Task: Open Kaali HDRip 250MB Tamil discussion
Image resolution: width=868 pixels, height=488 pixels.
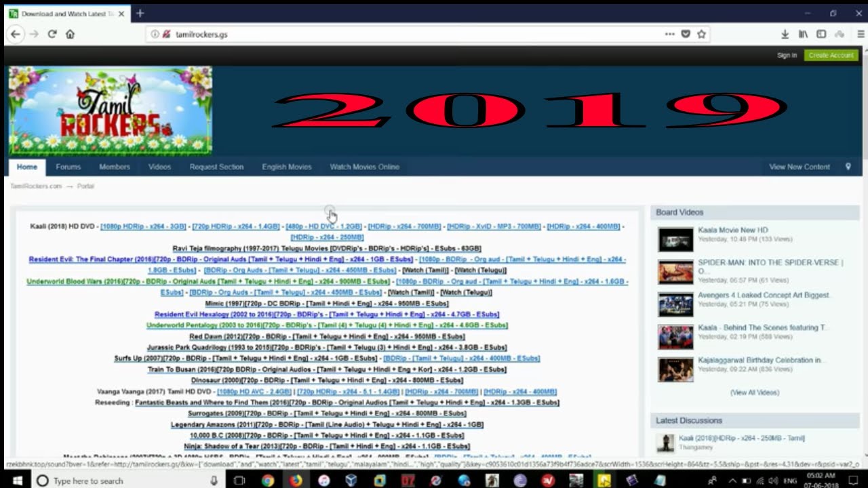Action: 742,438
